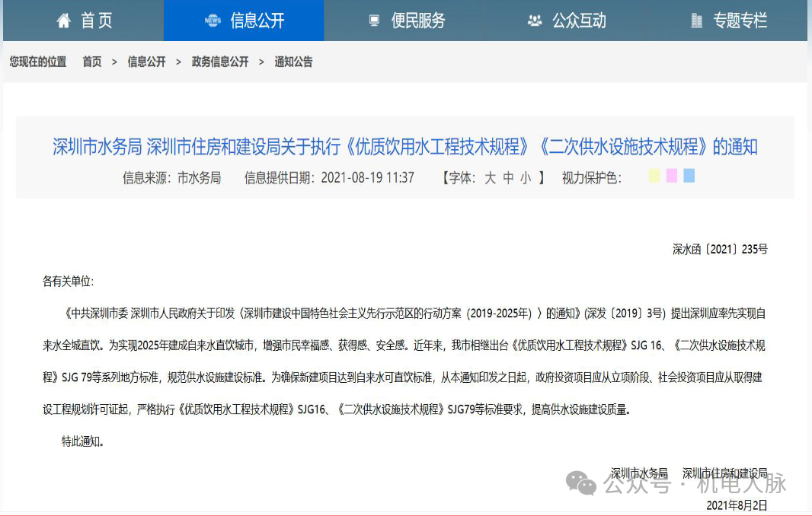The width and height of the screenshot is (812, 516).
Task: Open 通知公告 breadcrumb link
Action: [293, 62]
